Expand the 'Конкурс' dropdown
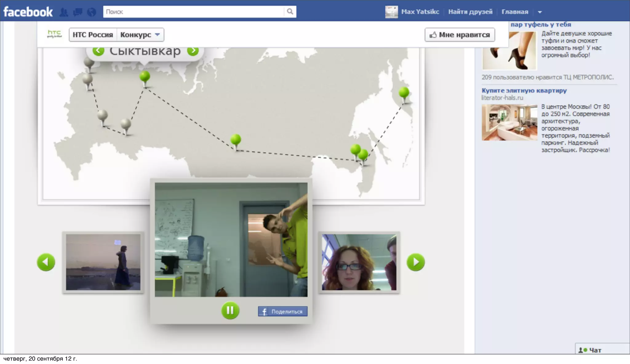The height and width of the screenshot is (364, 630). [140, 35]
